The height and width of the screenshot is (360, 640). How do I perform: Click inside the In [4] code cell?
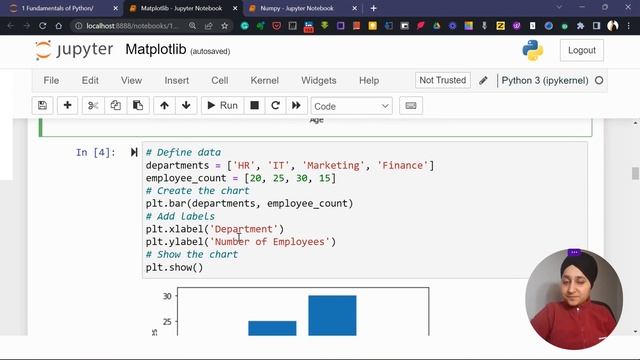tap(364, 210)
